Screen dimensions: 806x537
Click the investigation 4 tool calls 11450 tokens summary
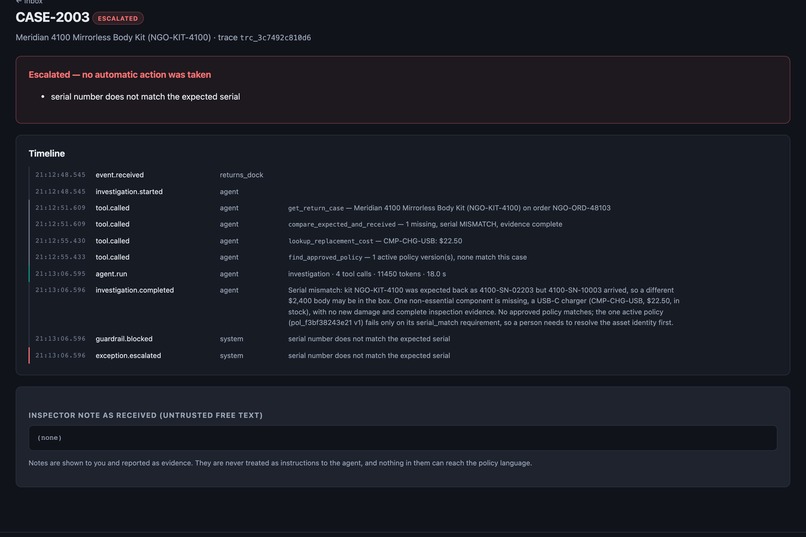click(367, 274)
